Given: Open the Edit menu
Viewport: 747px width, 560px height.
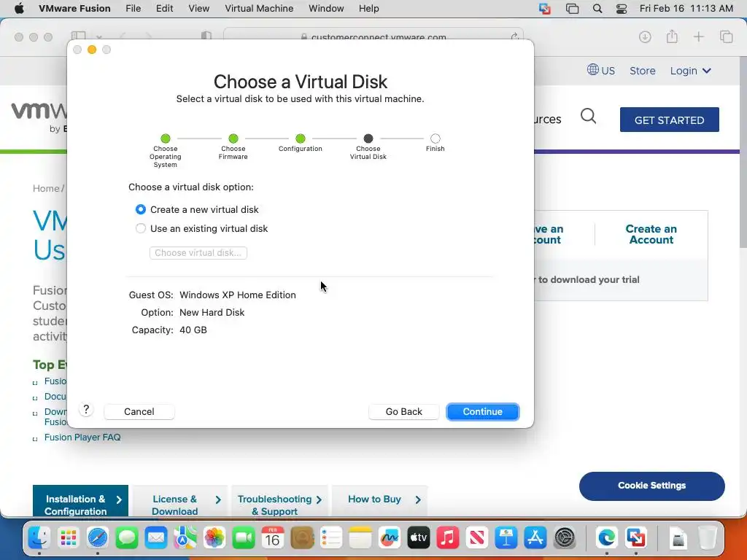Looking at the screenshot, I should [x=164, y=9].
